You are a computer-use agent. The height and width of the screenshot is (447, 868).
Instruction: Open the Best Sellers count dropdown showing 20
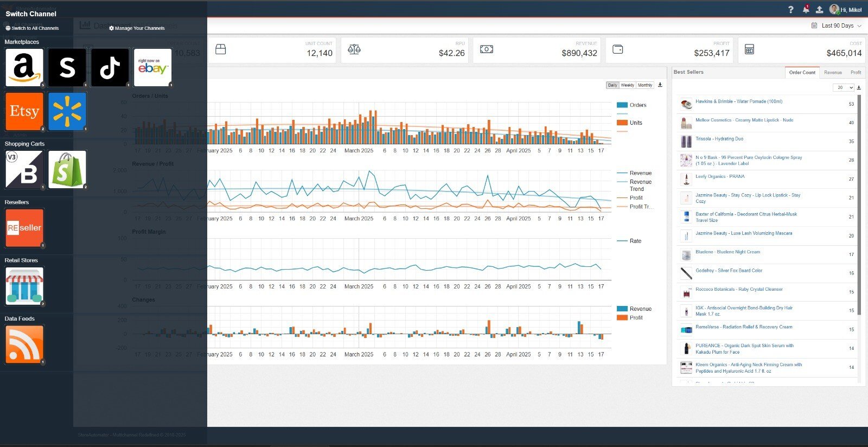[x=844, y=87]
